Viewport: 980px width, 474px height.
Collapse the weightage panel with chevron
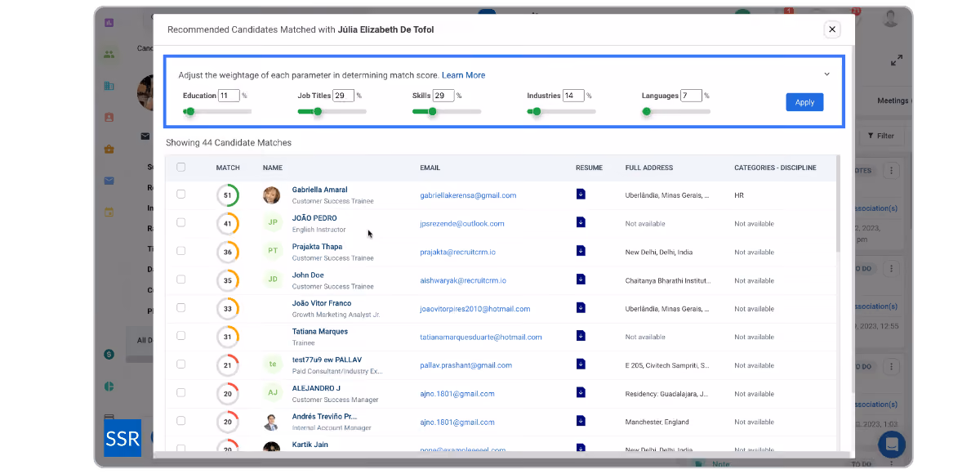click(x=826, y=74)
